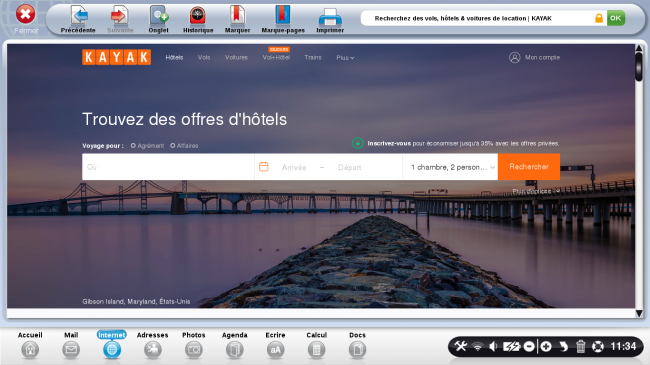
Task: Zoom out with the minus icon
Action: tap(529, 346)
